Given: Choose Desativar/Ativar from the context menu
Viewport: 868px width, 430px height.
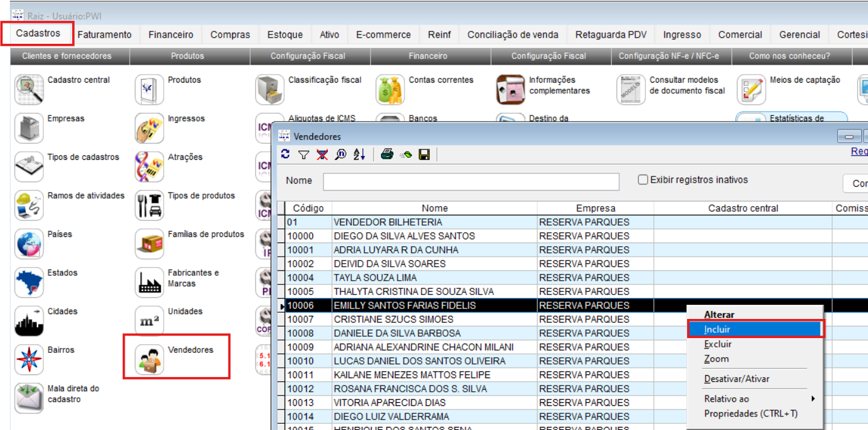Looking at the screenshot, I should pos(737,379).
